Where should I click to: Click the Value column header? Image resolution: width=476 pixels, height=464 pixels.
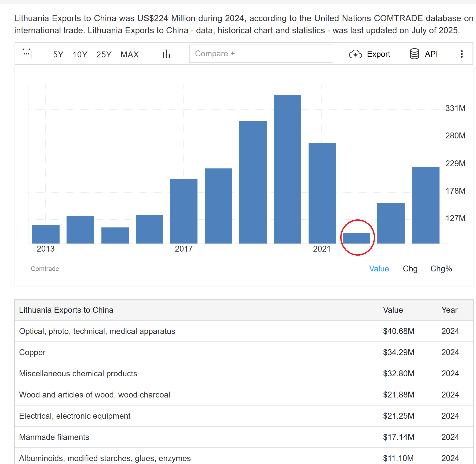coord(393,310)
